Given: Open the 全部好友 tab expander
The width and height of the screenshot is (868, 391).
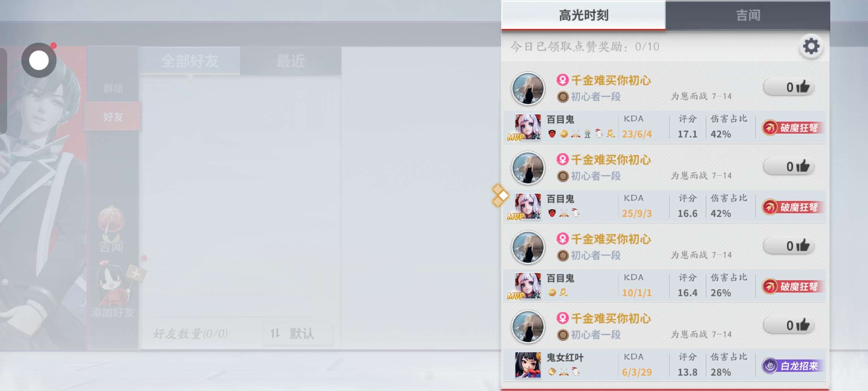Looking at the screenshot, I should [190, 61].
